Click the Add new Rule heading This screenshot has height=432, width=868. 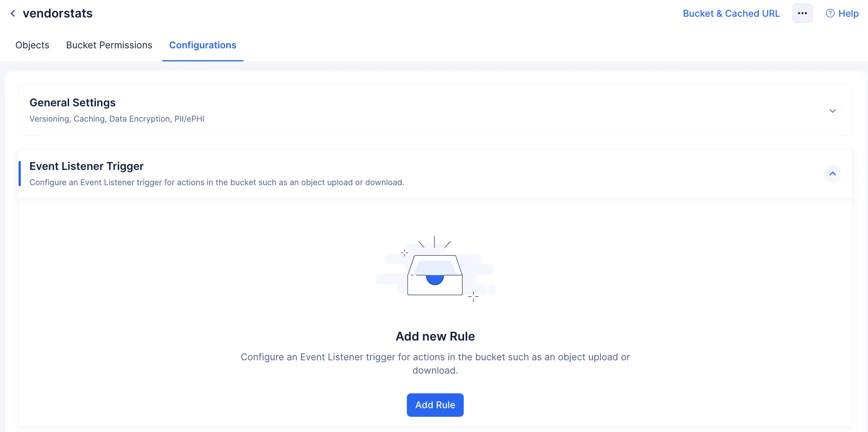click(x=435, y=336)
